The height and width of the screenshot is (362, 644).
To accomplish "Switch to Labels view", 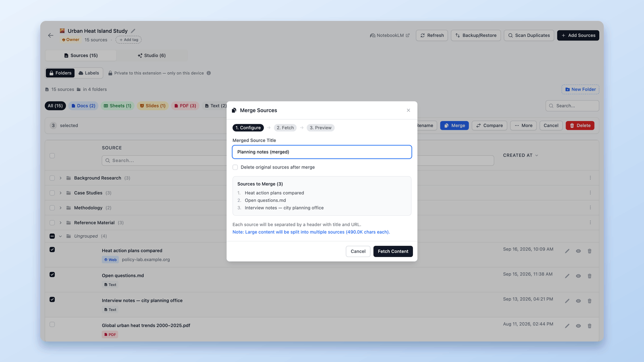I will 89,73.
